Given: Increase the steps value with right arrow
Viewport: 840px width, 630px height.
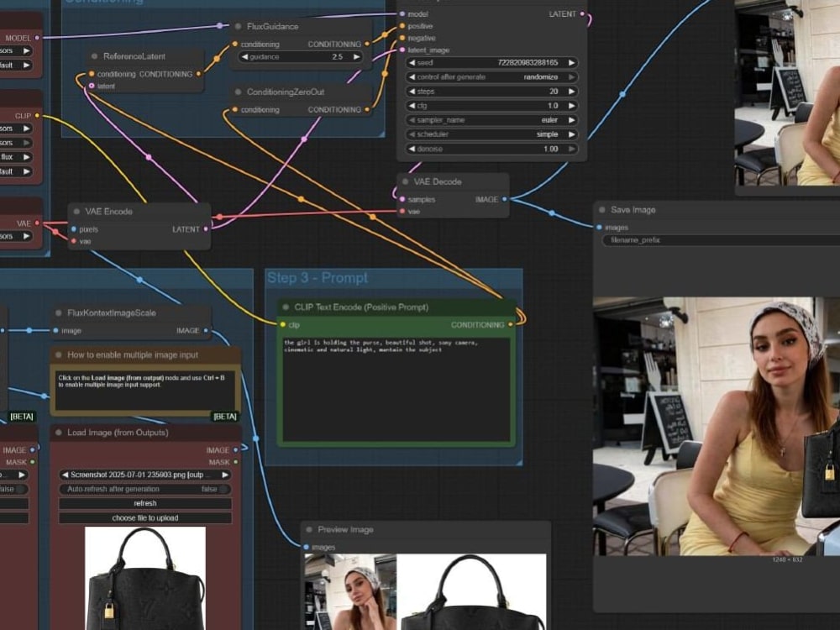Looking at the screenshot, I should (571, 92).
